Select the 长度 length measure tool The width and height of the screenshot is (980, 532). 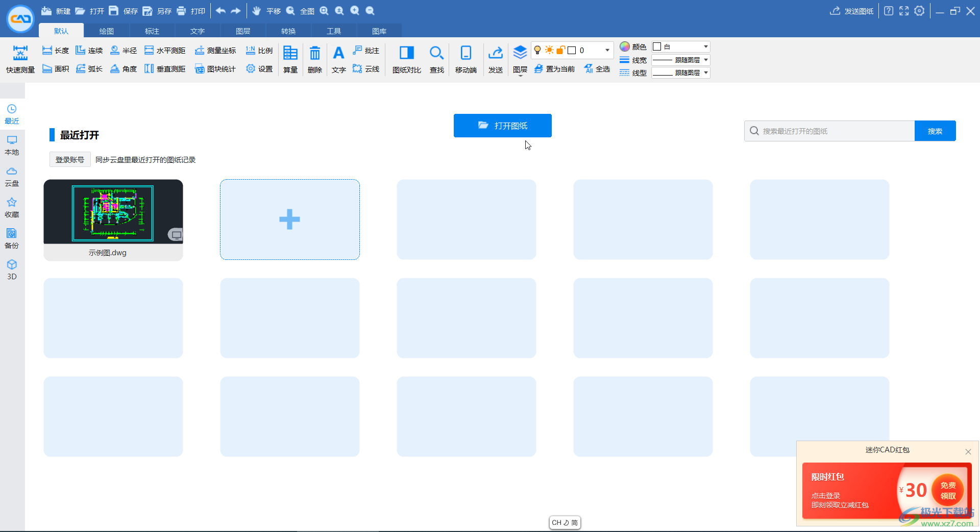coord(55,51)
